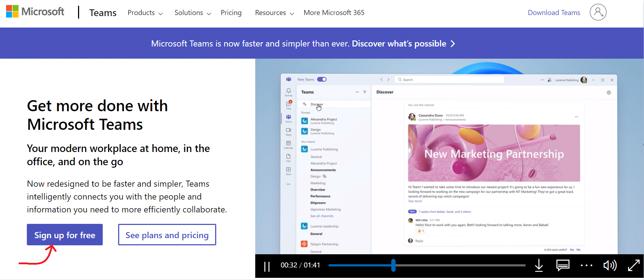This screenshot has width=644, height=280.
Task: Click the sidebar more apps ellipsis
Action: pyautogui.click(x=289, y=184)
